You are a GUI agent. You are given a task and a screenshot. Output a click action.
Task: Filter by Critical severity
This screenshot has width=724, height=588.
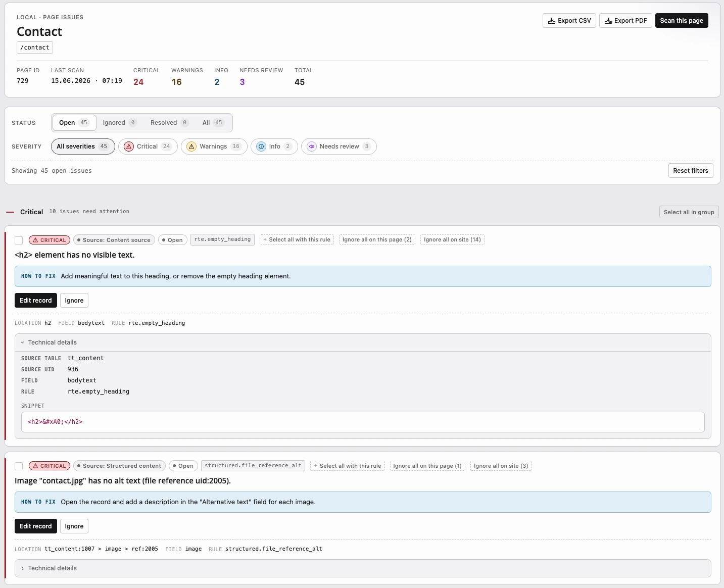tap(148, 146)
